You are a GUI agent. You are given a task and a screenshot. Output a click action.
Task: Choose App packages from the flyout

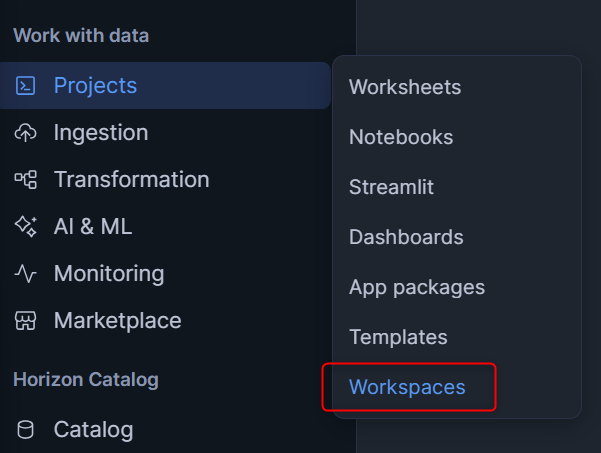(x=417, y=287)
